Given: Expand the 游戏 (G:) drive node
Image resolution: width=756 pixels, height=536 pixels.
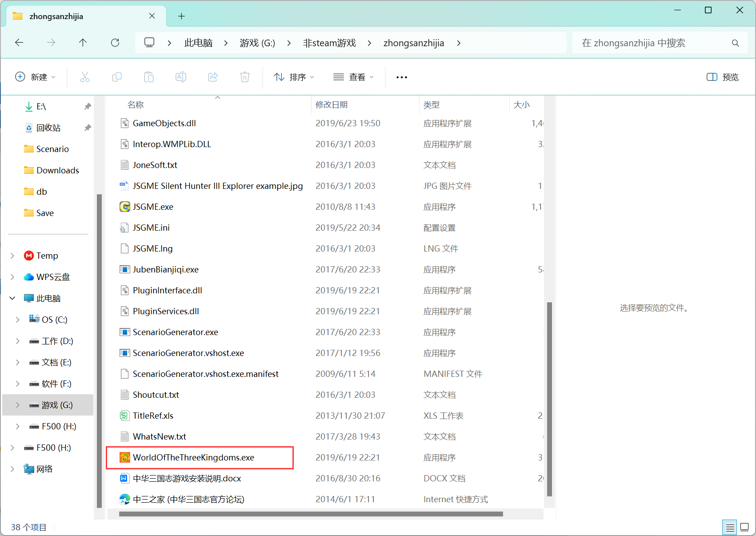Looking at the screenshot, I should pyautogui.click(x=18, y=405).
